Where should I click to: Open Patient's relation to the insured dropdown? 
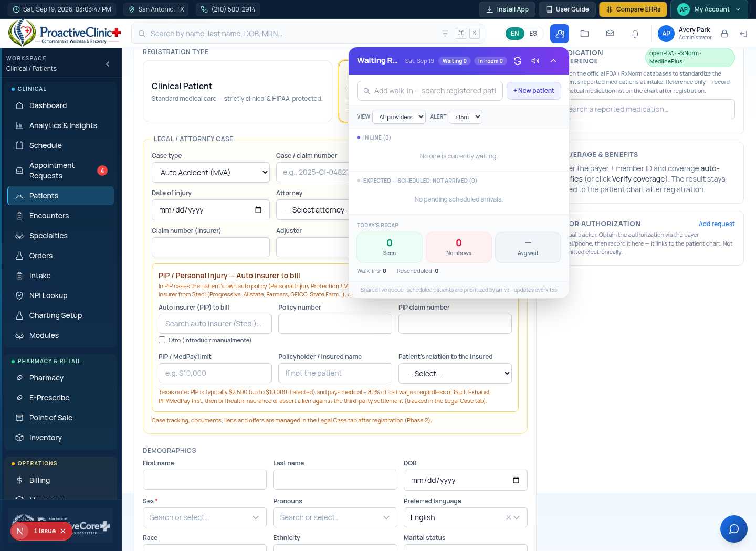[455, 374]
